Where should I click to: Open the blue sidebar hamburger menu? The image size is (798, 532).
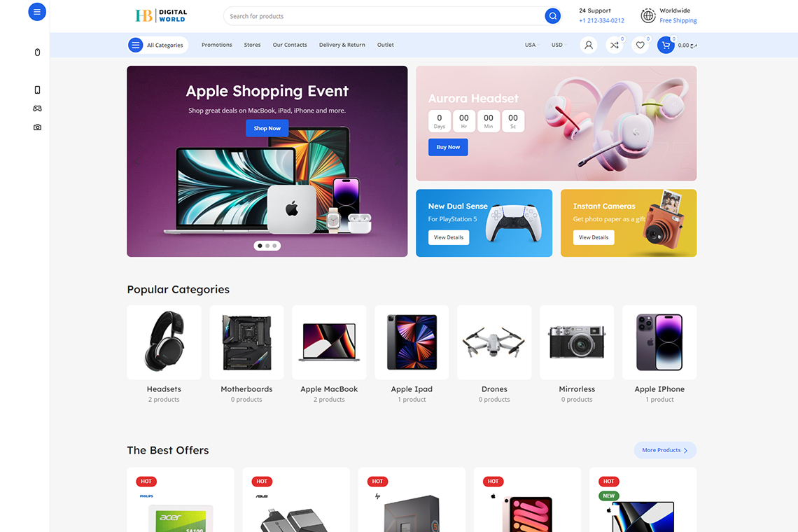tap(36, 12)
